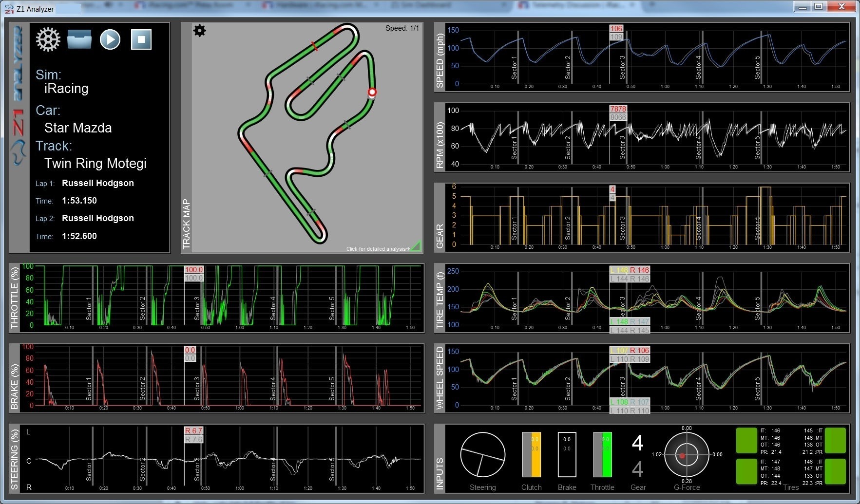Click lap 1 time 1:53.150

tap(79, 201)
